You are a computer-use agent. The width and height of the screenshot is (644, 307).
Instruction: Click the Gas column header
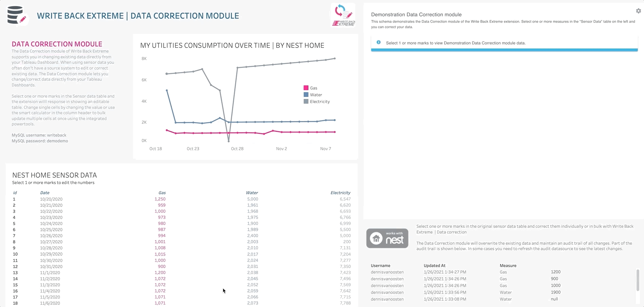(162, 193)
